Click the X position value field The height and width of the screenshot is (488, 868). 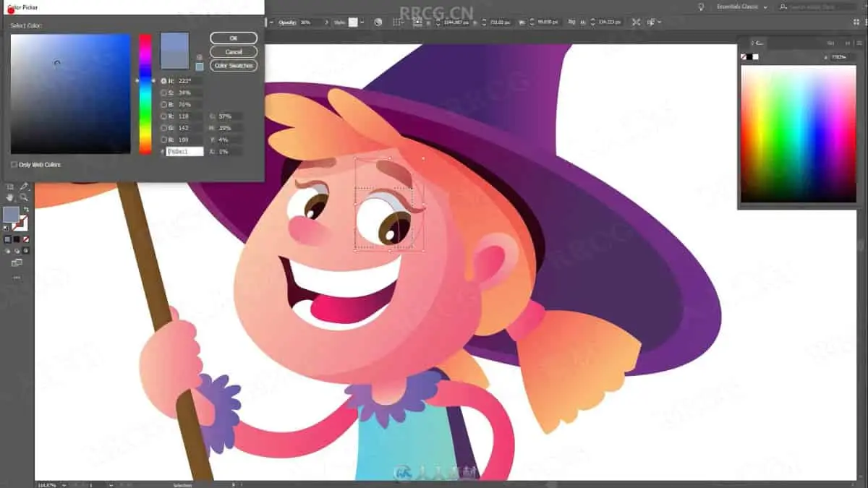point(457,22)
